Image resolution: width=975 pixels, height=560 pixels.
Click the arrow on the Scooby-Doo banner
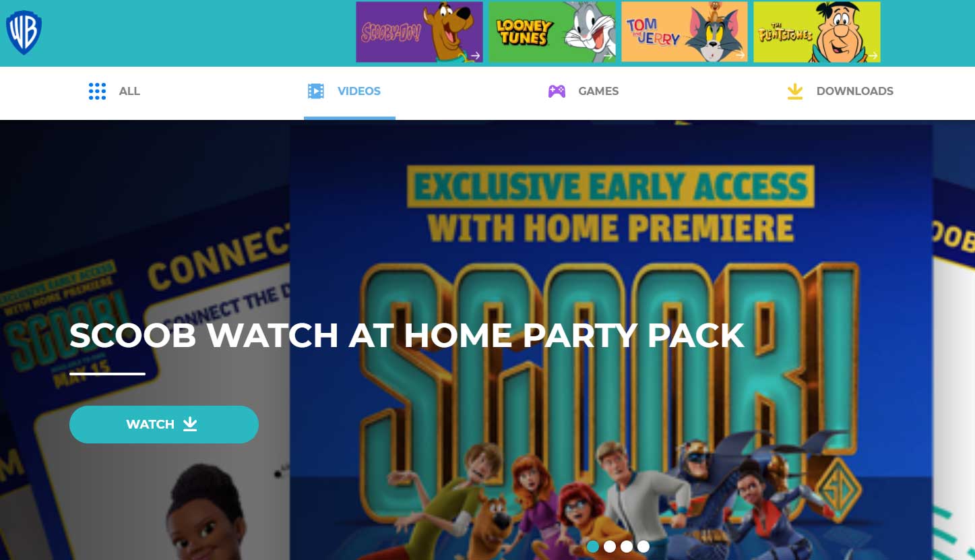click(x=475, y=56)
